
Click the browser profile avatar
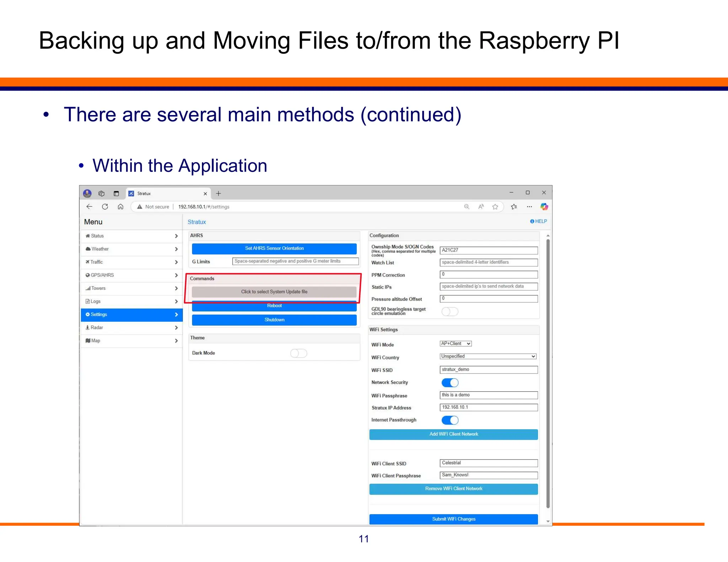click(87, 193)
